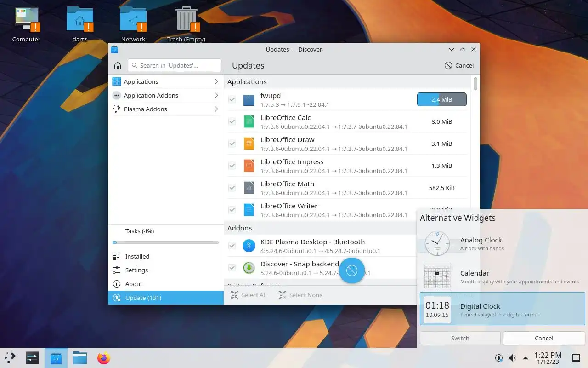Click Cancel in the Updates header
This screenshot has height=368, width=588.
point(459,65)
